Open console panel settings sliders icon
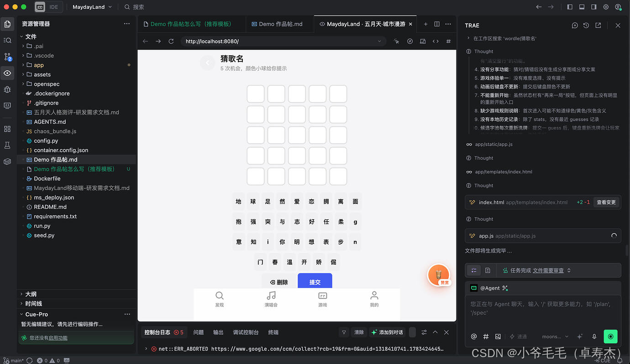The image size is (630, 364). pos(424,333)
